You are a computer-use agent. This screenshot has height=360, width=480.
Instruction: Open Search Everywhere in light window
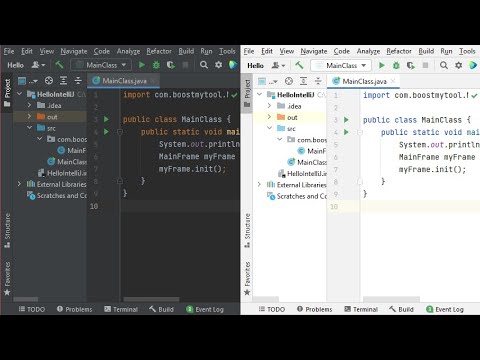pos(444,65)
